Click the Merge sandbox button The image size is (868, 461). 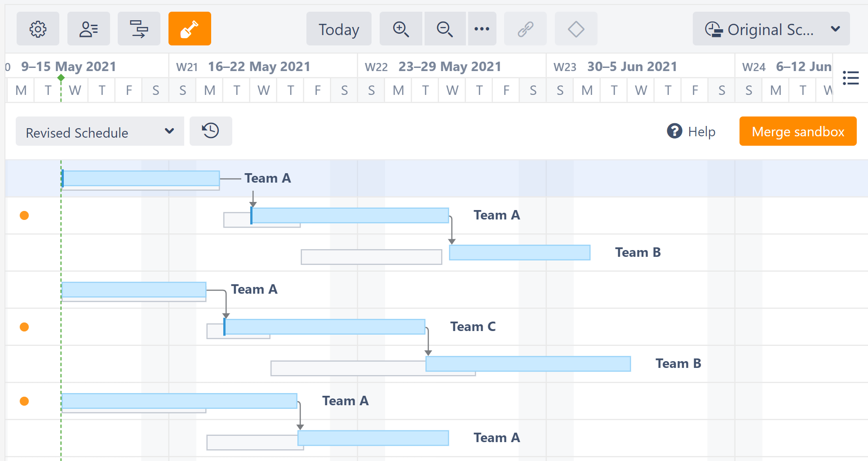[x=798, y=131]
